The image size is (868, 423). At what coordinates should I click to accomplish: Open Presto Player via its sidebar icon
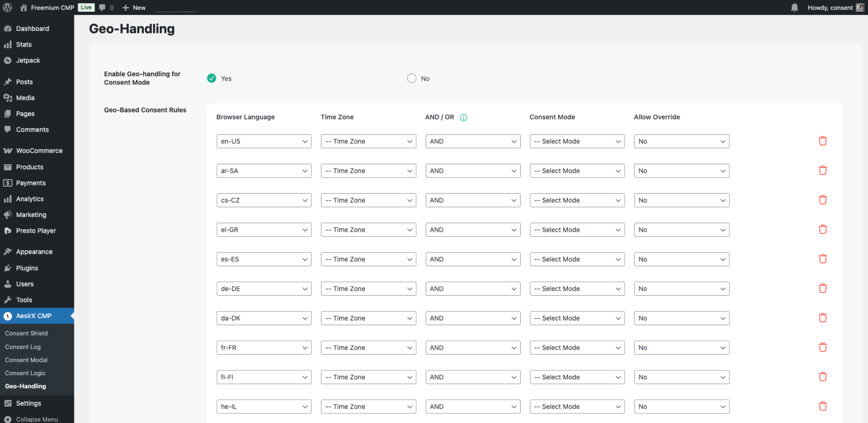8,231
